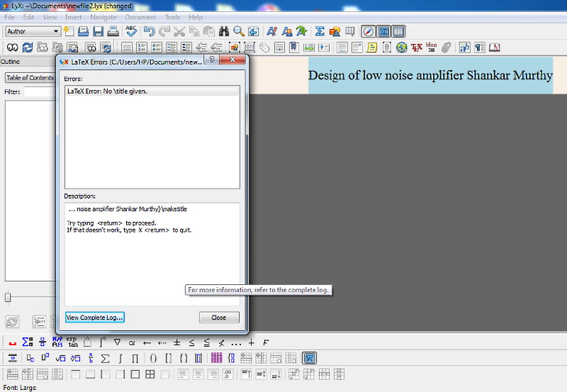Screen dimensions: 567x392
Task: Set the thick all-borders table option
Action: [135, 374]
